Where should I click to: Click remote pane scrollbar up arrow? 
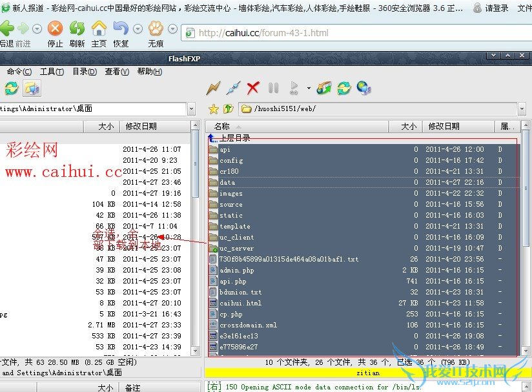pos(526,125)
